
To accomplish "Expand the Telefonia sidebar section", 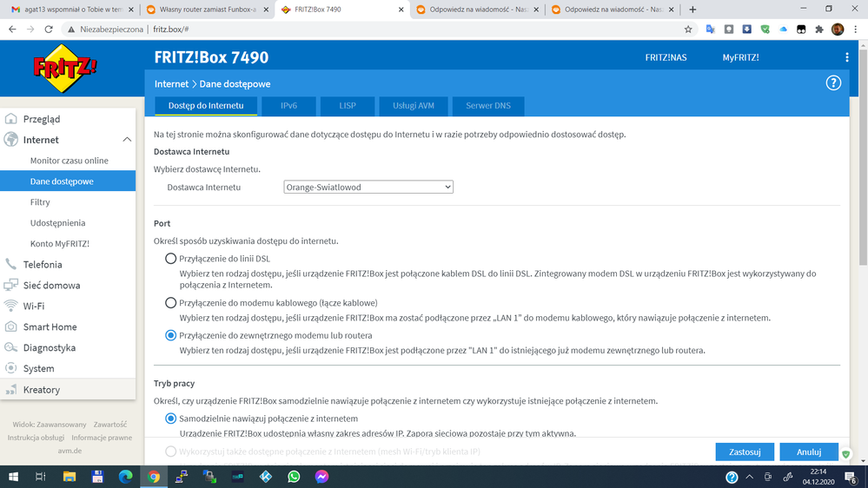I will tap(43, 265).
